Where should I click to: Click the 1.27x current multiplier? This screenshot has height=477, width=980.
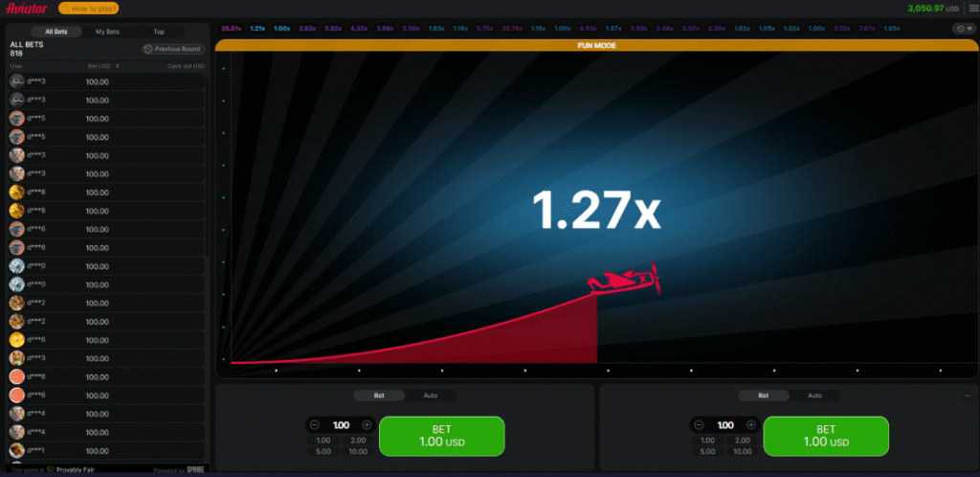click(596, 211)
